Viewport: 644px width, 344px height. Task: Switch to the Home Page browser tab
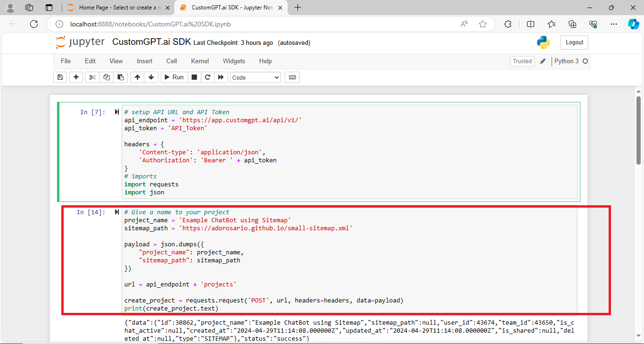point(117,8)
